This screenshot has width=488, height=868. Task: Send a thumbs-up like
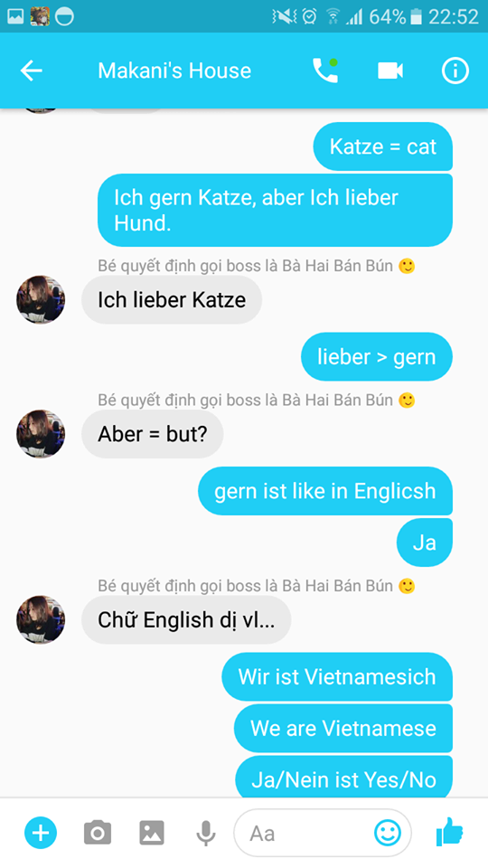pyautogui.click(x=449, y=832)
